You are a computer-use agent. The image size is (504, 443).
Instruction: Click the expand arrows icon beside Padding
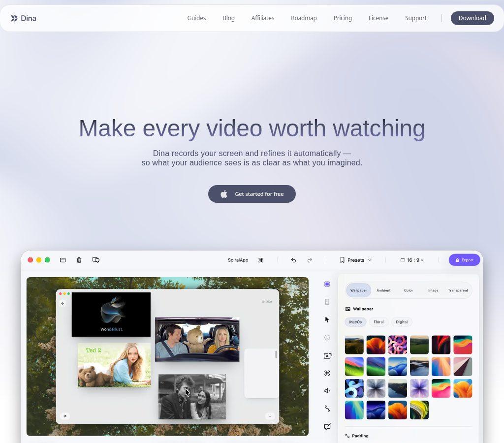(347, 436)
